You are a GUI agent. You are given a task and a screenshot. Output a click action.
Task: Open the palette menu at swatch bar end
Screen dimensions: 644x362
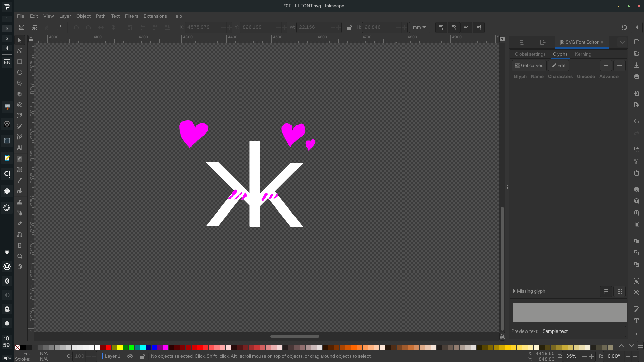(x=640, y=346)
